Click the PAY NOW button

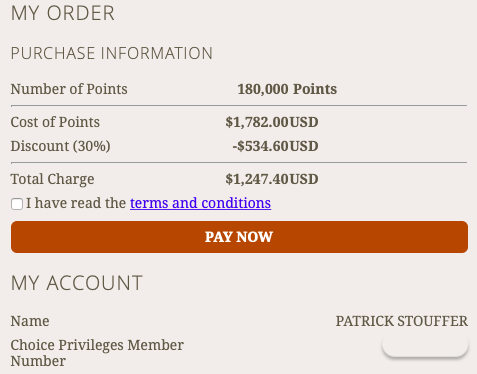pos(239,237)
